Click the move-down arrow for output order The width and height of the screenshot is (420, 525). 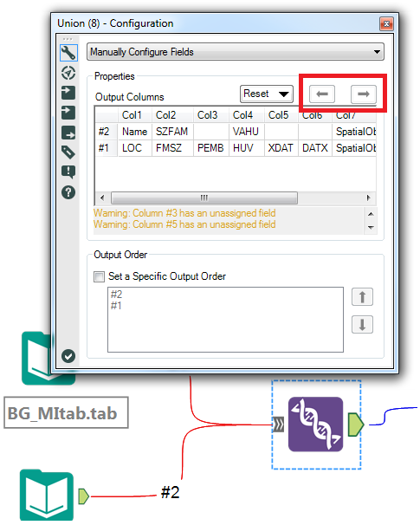click(363, 324)
